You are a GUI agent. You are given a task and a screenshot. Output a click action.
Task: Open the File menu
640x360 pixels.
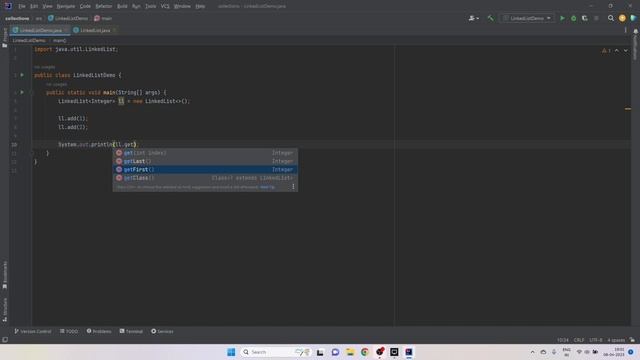click(22, 6)
